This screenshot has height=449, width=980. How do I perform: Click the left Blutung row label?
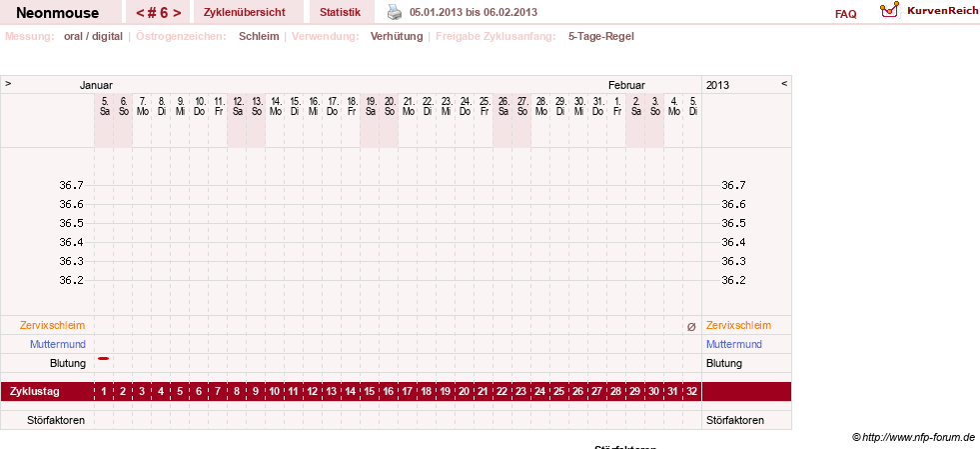click(x=68, y=363)
